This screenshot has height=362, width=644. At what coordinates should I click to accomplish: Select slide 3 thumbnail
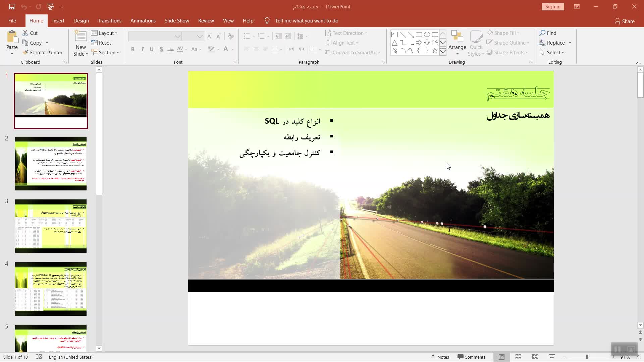(51, 226)
